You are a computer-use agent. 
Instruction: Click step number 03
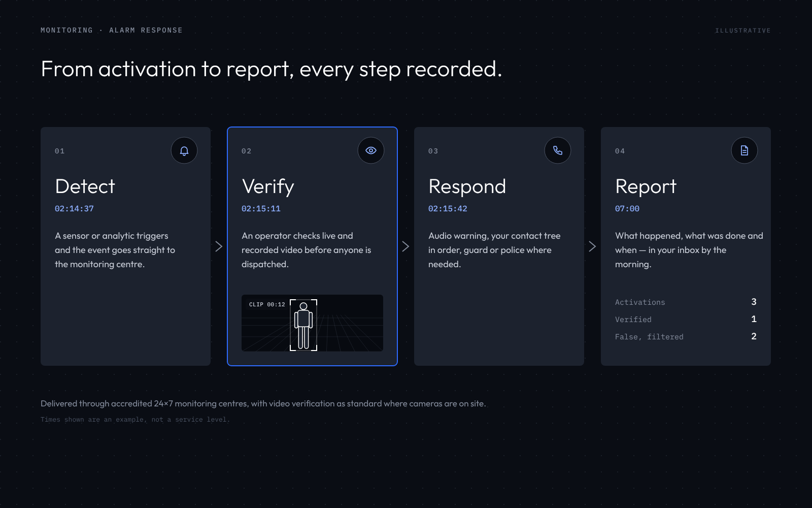(433, 151)
